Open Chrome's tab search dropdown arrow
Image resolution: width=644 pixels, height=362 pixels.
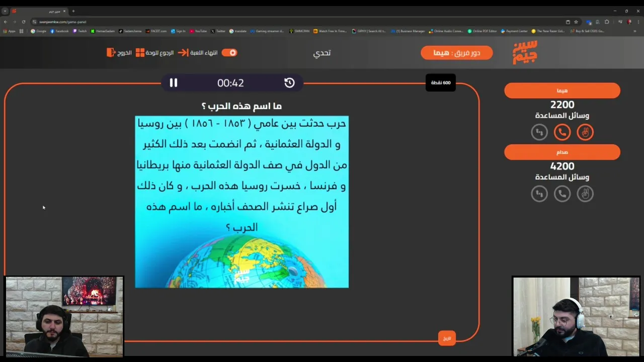[x=5, y=11]
